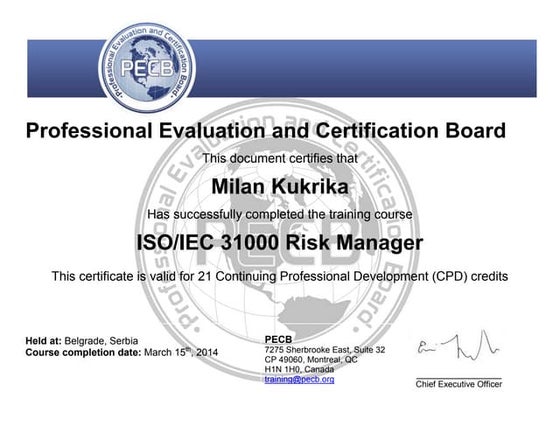This screenshot has height=433, width=560.
Task: Click the course completion date 'March 15th, 2014'
Action: tap(181, 352)
